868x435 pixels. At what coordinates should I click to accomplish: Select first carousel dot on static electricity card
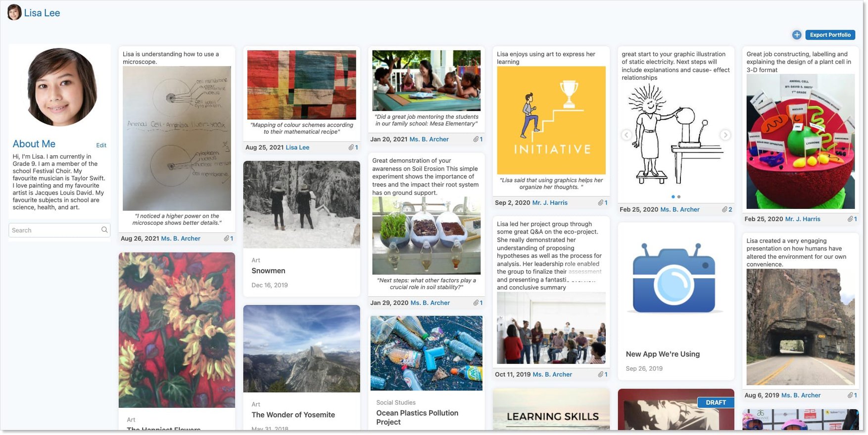pyautogui.click(x=673, y=197)
